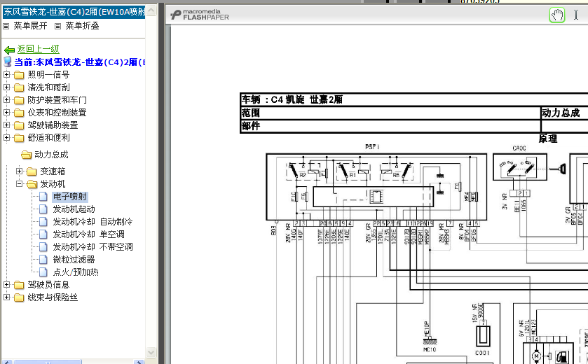Expand the 变速箱 tree node
Viewport: 588px width, 364px height.
pyautogui.click(x=19, y=171)
